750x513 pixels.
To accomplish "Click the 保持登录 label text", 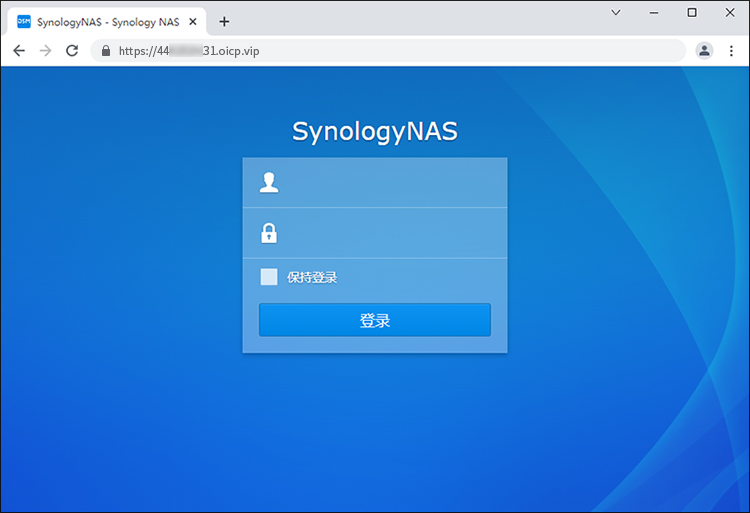I will pos(312,277).
